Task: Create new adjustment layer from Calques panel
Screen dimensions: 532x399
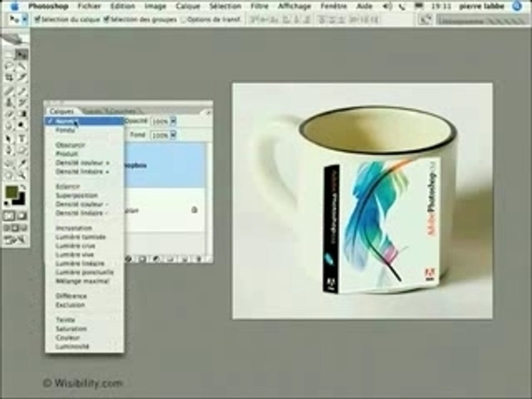Action: click(x=156, y=259)
